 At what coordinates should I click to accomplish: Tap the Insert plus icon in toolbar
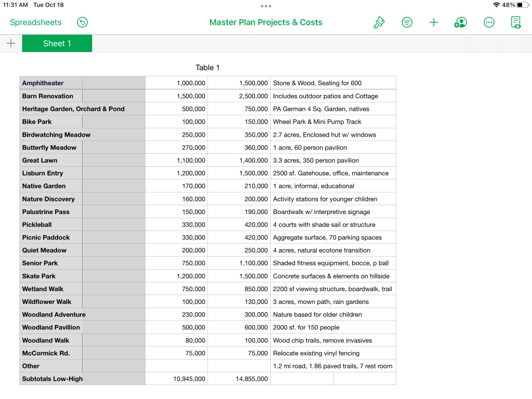click(x=434, y=22)
